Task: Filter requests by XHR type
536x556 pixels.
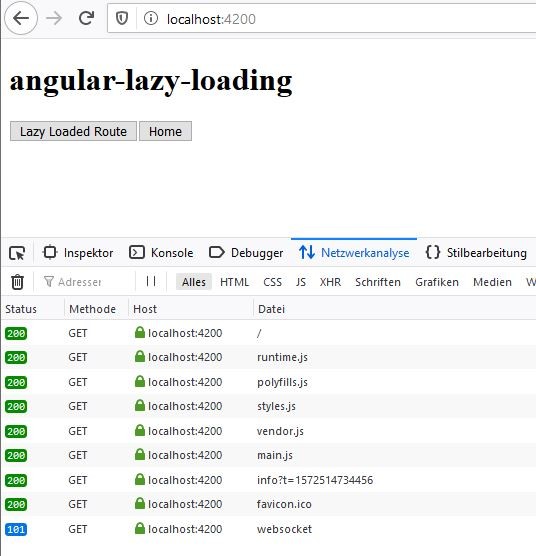Action: coord(330,282)
